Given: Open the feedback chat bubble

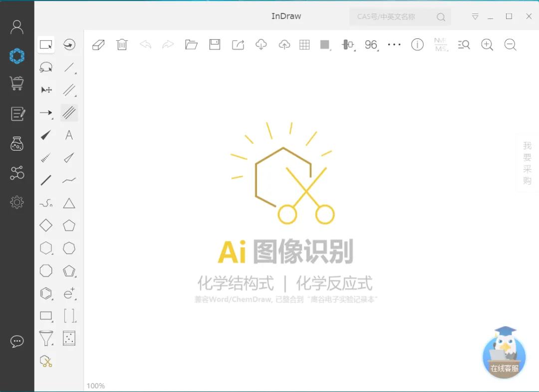Looking at the screenshot, I should coord(17,342).
